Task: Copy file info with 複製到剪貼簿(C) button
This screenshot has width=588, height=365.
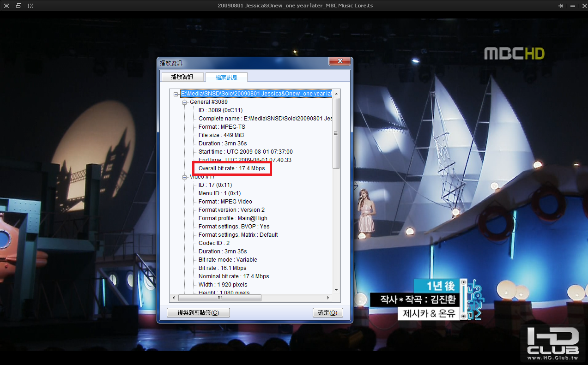Action: 198,313
